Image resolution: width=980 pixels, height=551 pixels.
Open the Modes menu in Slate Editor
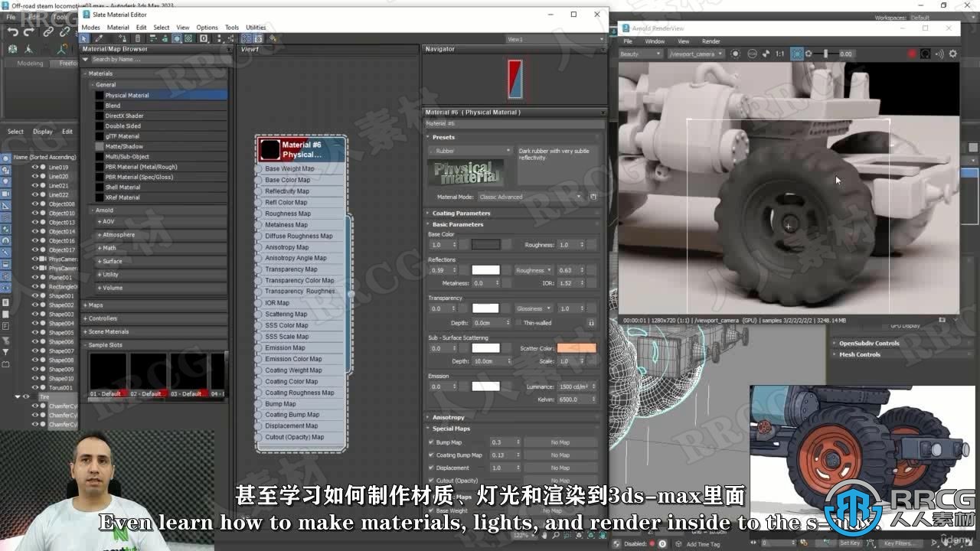coord(90,28)
